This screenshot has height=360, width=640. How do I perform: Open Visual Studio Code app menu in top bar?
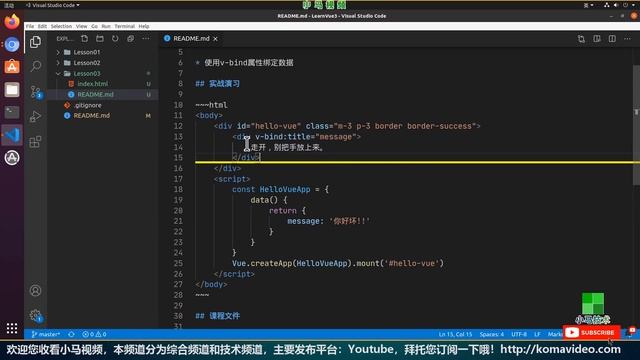[x=53, y=5]
